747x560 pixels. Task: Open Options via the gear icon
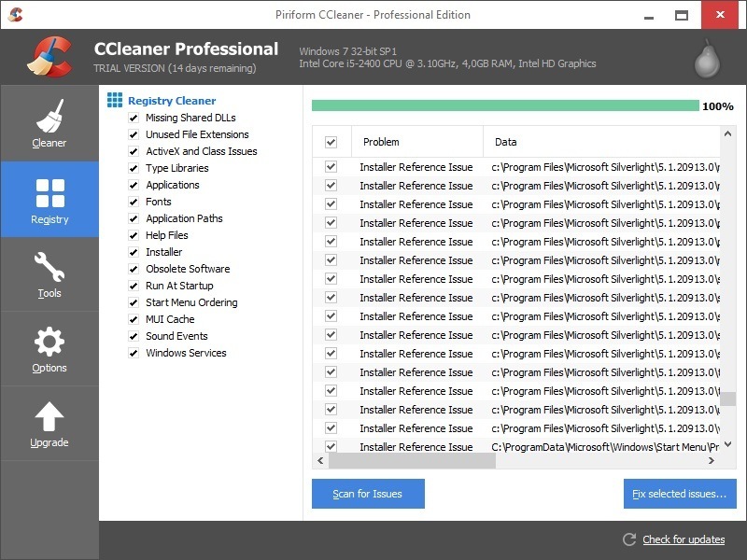click(x=49, y=341)
